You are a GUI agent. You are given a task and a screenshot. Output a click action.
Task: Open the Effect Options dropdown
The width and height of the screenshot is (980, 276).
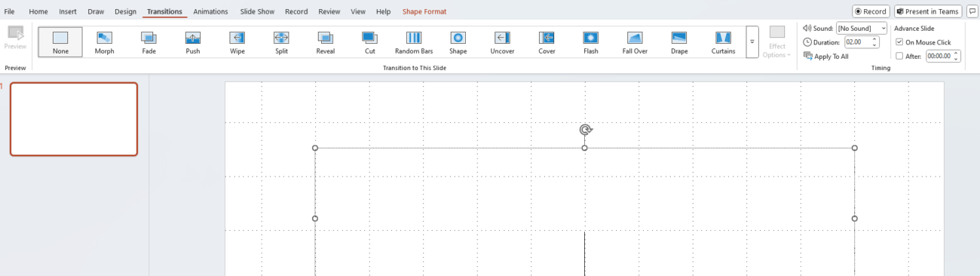(777, 42)
